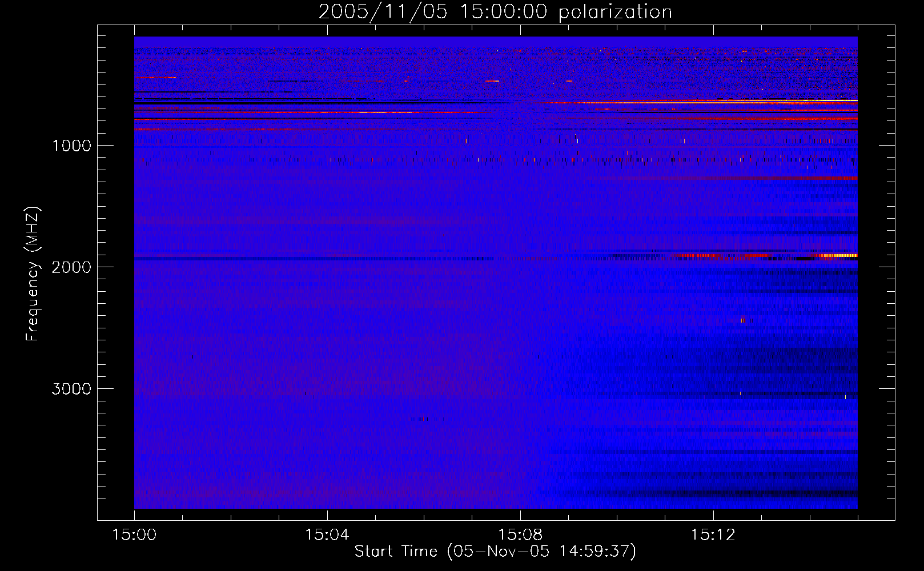Click the '3000' frequency tick label

[x=71, y=389]
